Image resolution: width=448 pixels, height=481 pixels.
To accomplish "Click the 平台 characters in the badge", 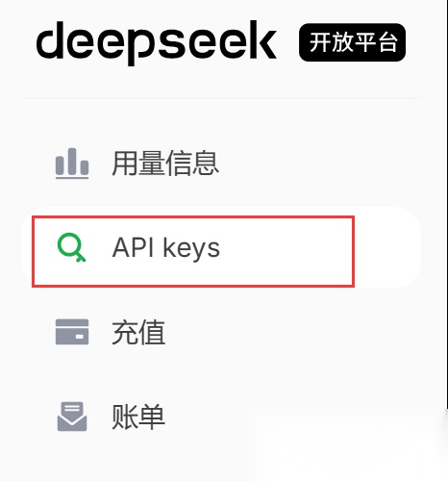I will [x=375, y=42].
